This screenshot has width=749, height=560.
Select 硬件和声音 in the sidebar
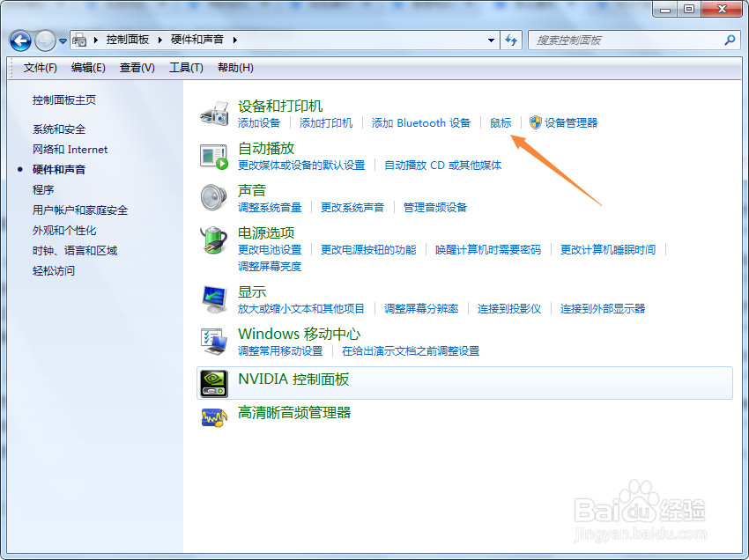tap(59, 169)
